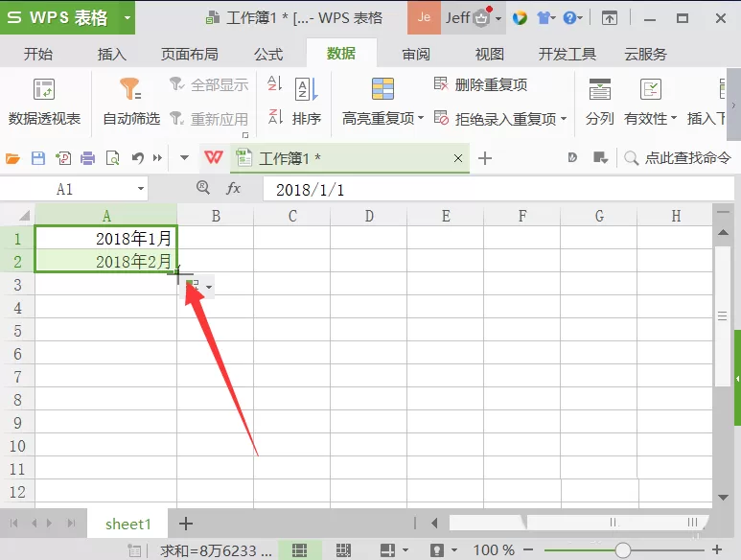This screenshot has width=741, height=560.
Task: Sort ascending with the A-Z icon
Action: click(x=274, y=84)
